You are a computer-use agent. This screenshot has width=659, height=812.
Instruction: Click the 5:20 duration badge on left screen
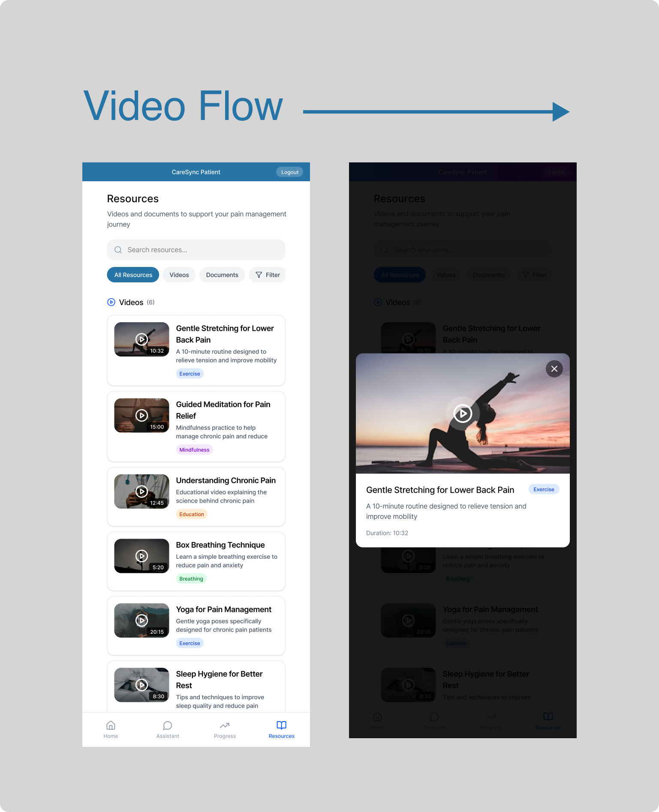(x=158, y=567)
